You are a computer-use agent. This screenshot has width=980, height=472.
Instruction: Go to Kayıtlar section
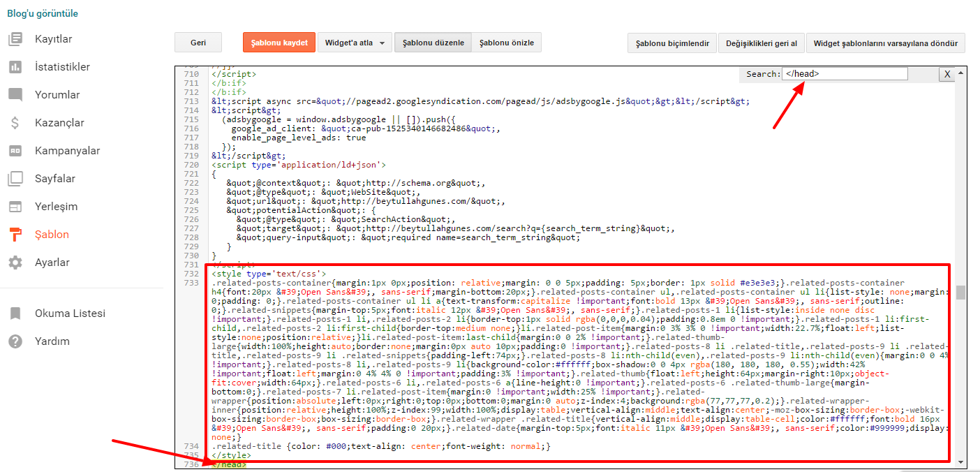click(x=54, y=39)
